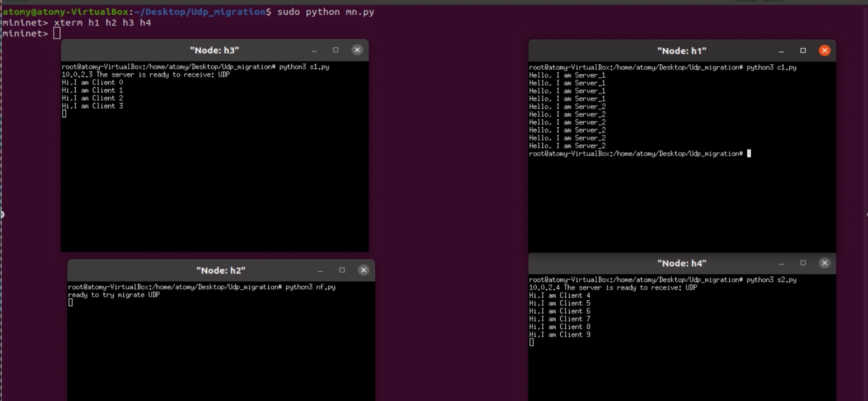Select the "Node: h3" window title bar

tap(214, 50)
